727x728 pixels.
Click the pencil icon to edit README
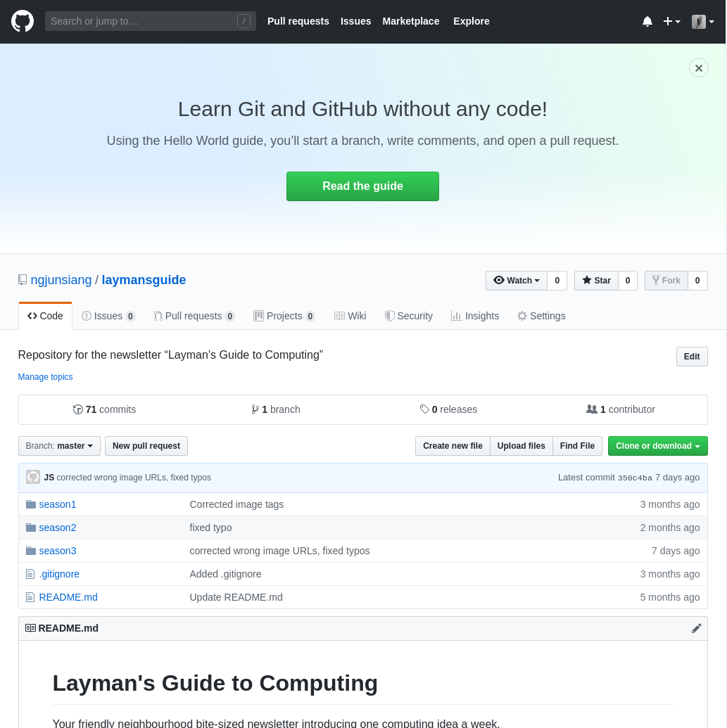[696, 628]
